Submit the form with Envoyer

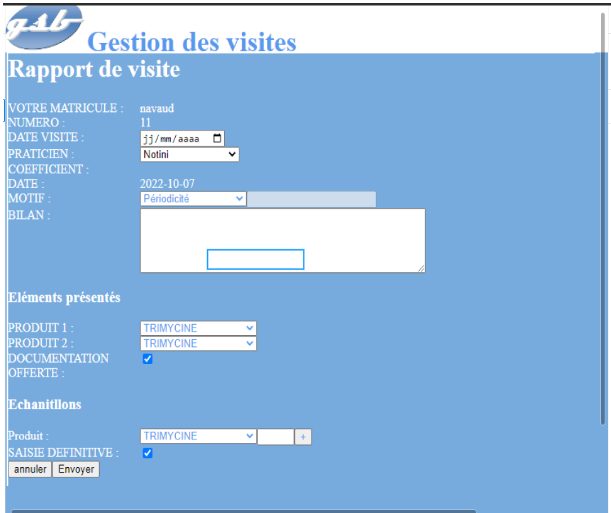click(76, 469)
